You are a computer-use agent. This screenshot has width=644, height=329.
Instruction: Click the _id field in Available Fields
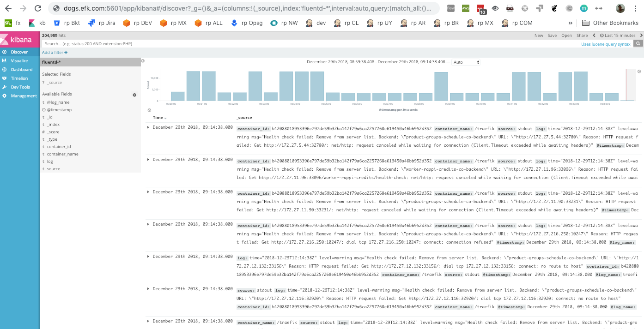tap(50, 117)
